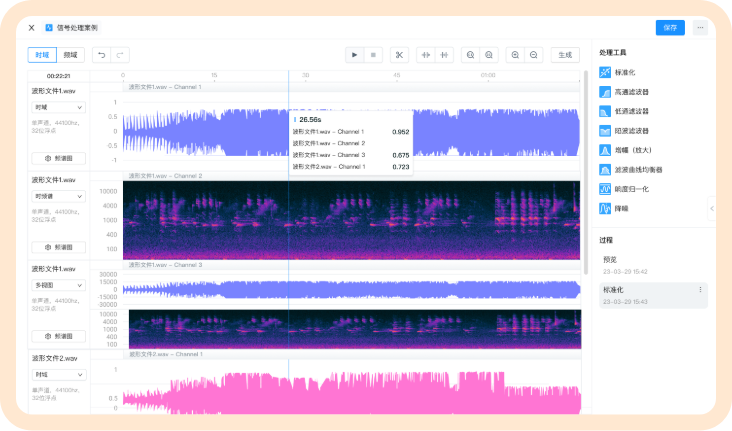
Task: Open the 时频谱 dropdown for second track
Action: (58, 196)
